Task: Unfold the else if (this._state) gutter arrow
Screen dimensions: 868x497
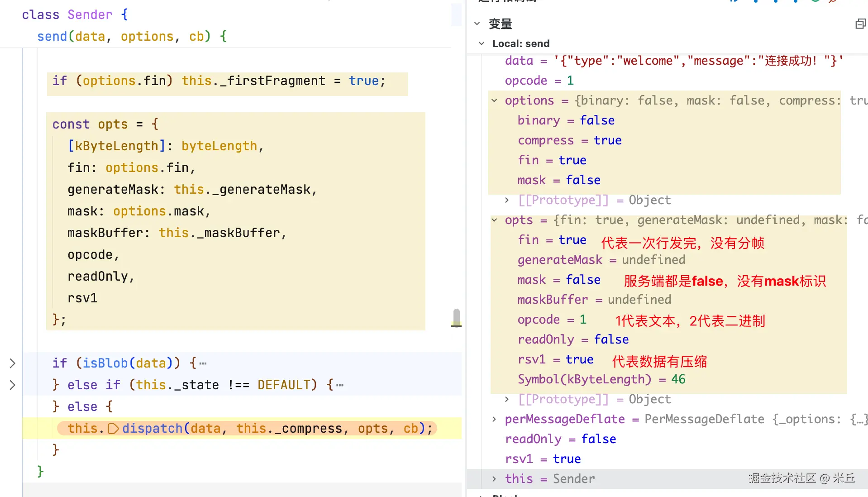Action: click(13, 385)
